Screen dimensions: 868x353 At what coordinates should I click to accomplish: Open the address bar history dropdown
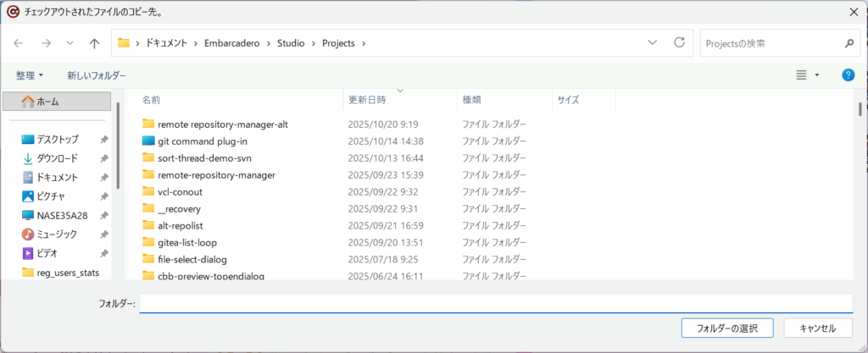click(652, 42)
